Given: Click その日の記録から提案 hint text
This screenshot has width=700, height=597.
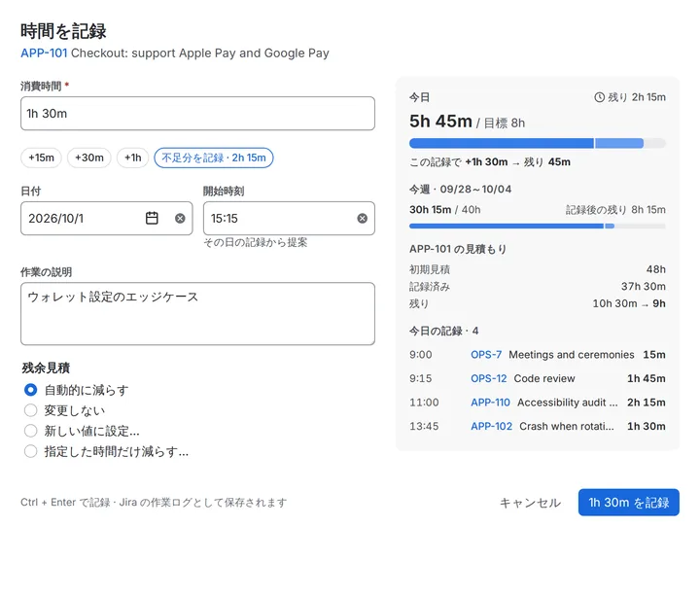Looking at the screenshot, I should (x=256, y=242).
